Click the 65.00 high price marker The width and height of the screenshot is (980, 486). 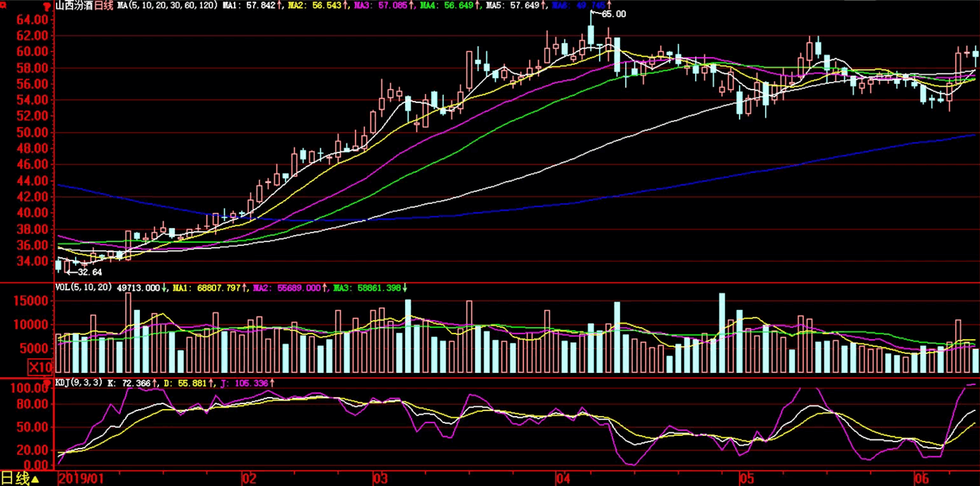[613, 14]
